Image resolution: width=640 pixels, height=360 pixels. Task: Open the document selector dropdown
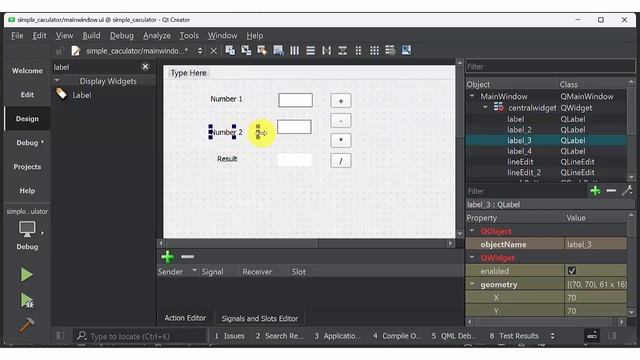pyautogui.click(x=200, y=51)
